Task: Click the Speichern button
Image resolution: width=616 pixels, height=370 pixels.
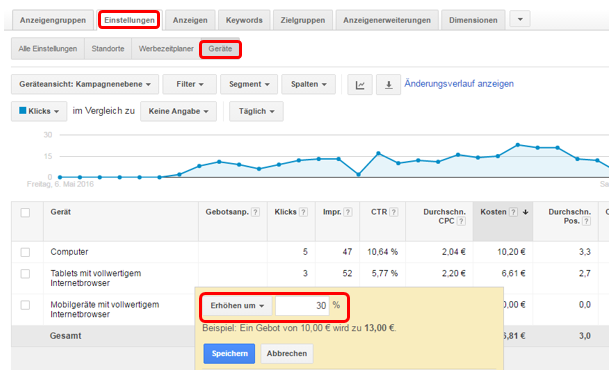Action: (x=229, y=354)
